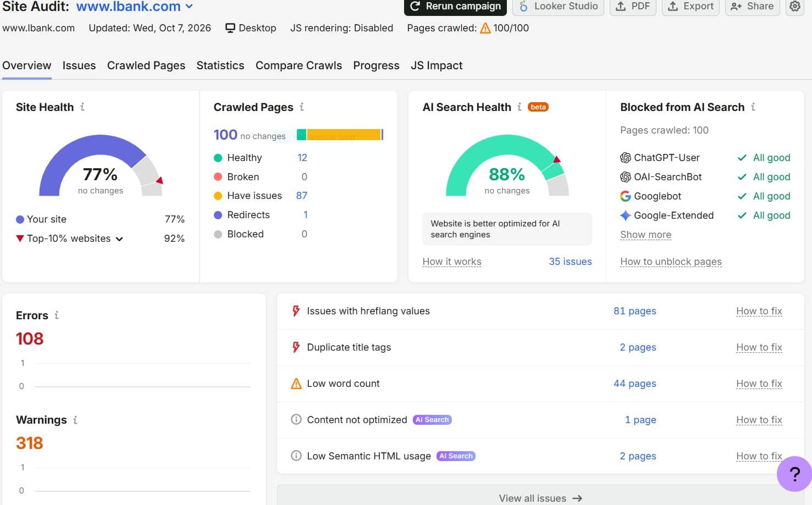Click the Export button
The width and height of the screenshot is (812, 505).
(691, 7)
